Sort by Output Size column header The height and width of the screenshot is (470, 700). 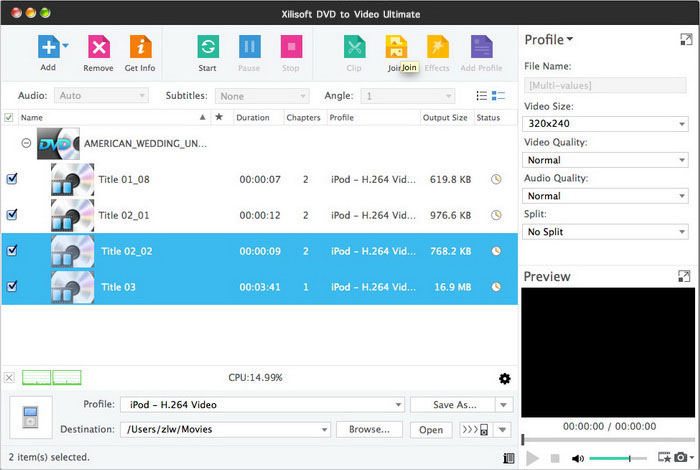point(446,117)
